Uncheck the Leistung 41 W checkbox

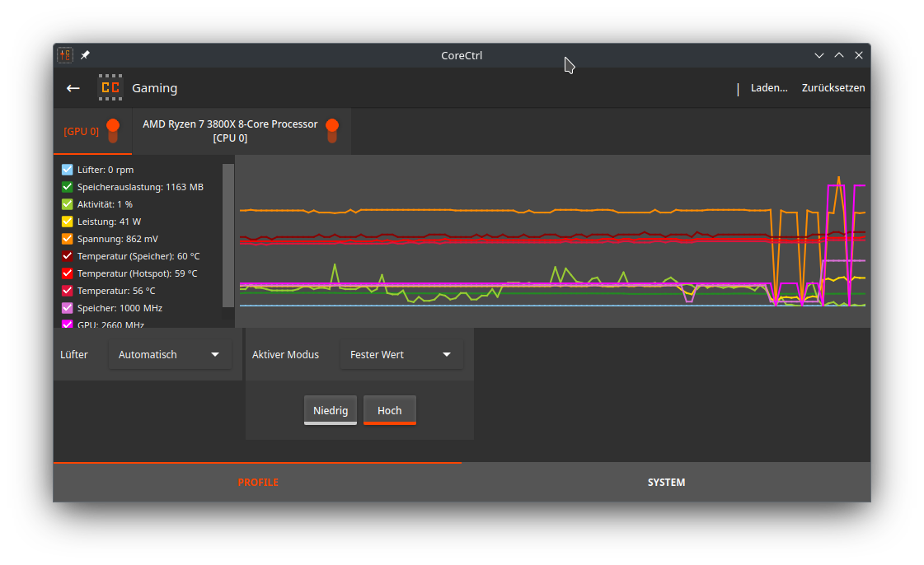pos(68,222)
